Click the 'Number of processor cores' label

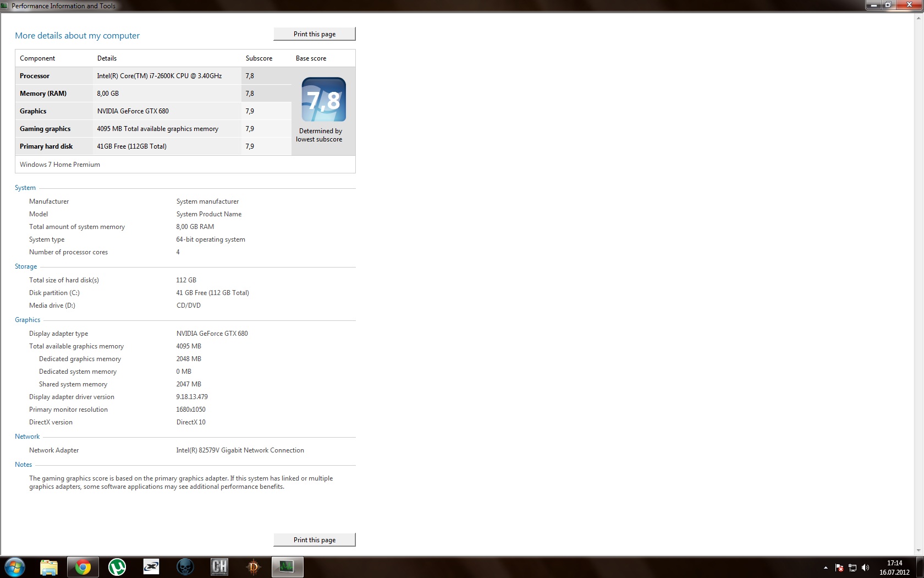click(69, 252)
